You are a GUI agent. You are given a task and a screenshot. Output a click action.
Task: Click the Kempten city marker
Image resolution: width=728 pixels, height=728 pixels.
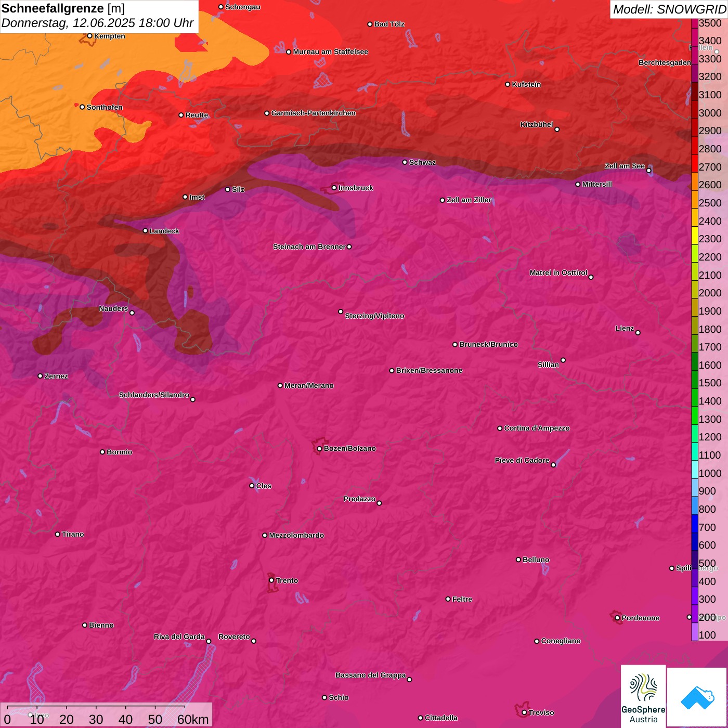89,36
